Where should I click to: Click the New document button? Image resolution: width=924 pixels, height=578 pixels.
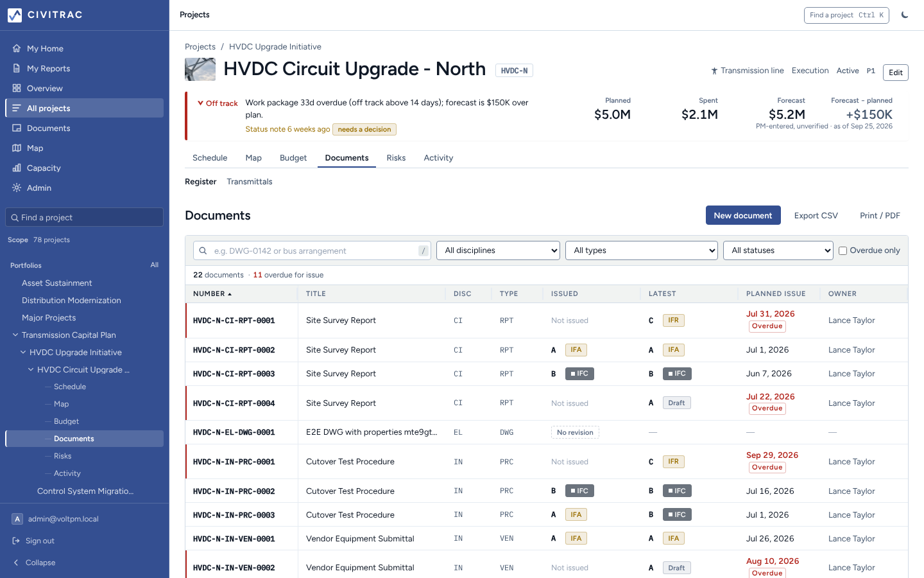point(743,215)
